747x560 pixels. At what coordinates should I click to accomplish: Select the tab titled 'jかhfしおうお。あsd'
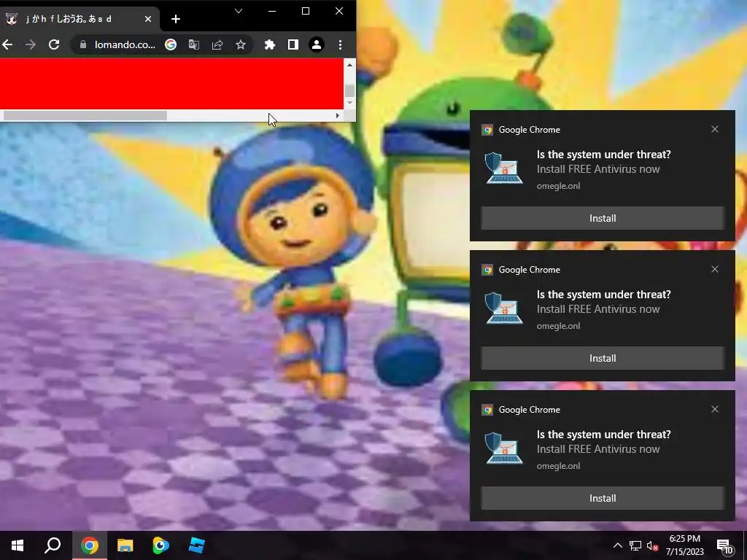(x=79, y=19)
